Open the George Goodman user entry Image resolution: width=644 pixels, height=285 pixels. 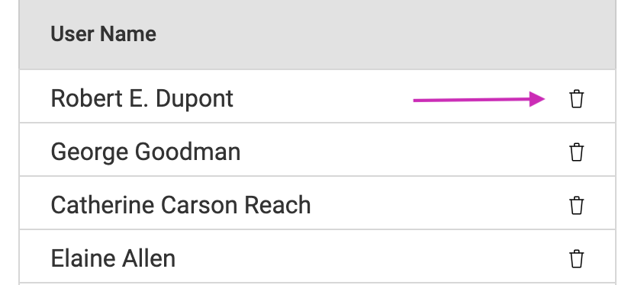coord(146,152)
